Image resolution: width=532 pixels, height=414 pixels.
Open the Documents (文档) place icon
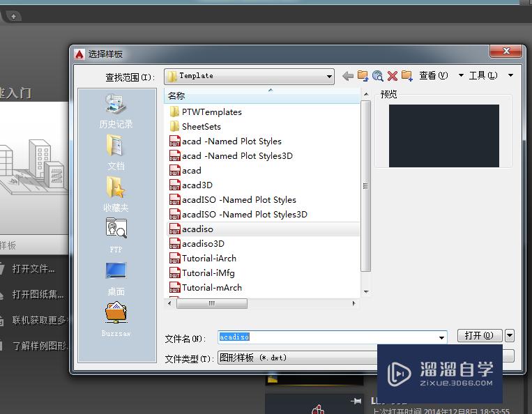point(116,152)
